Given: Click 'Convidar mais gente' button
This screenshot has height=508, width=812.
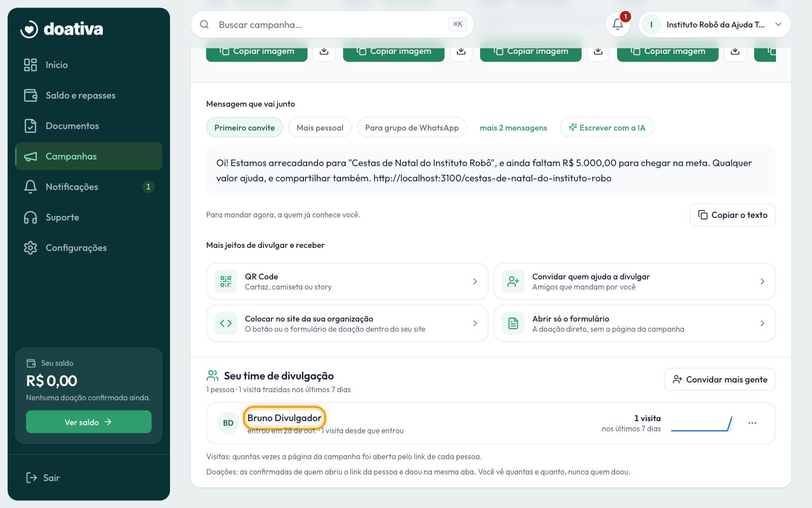Looking at the screenshot, I should [x=720, y=379].
